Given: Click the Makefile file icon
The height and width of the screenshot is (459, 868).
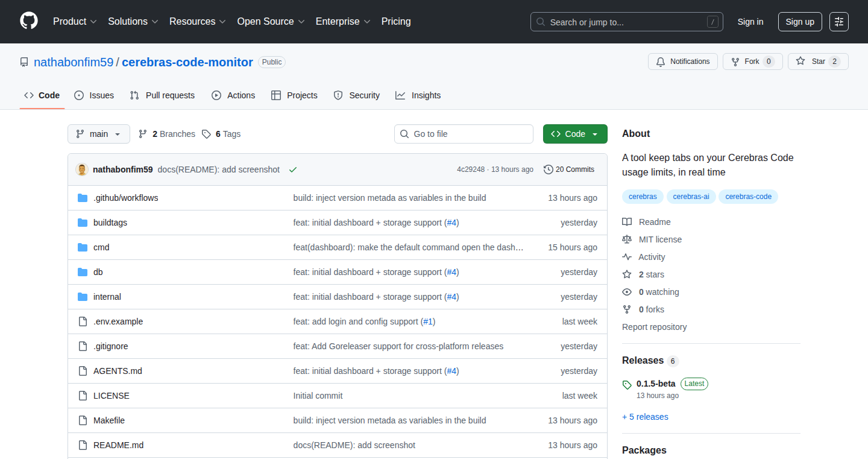Looking at the screenshot, I should [83, 420].
